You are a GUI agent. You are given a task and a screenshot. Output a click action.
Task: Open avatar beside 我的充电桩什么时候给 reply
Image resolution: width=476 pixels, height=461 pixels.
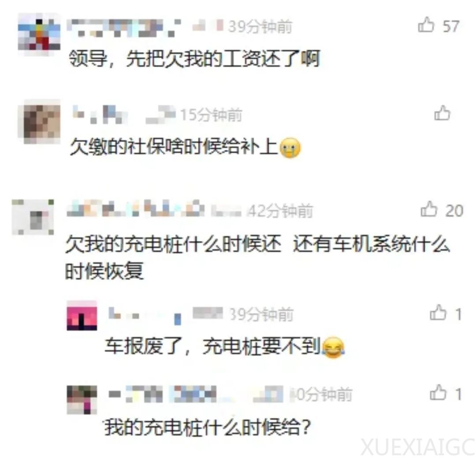(x=82, y=400)
